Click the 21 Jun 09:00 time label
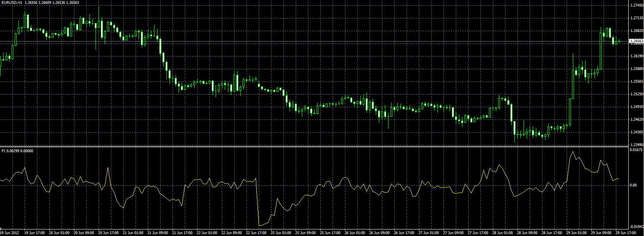This screenshot has height=236, width=644. pos(158,233)
